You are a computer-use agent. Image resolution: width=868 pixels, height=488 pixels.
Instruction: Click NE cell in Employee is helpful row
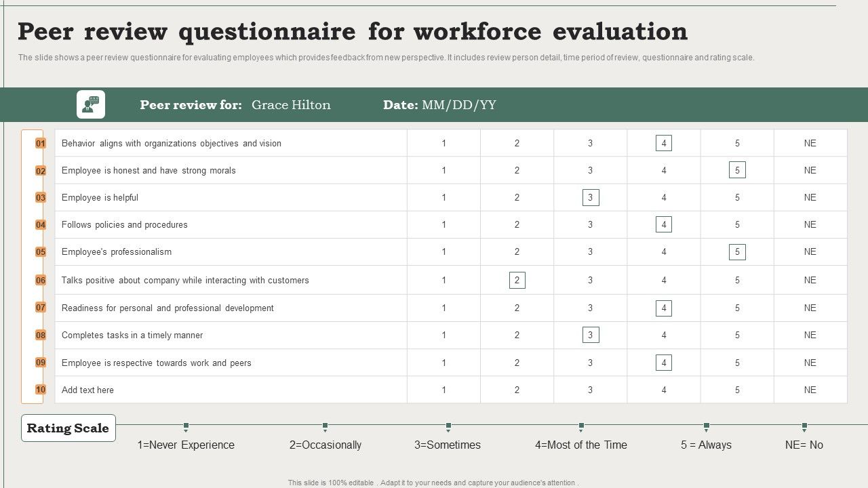[810, 197]
